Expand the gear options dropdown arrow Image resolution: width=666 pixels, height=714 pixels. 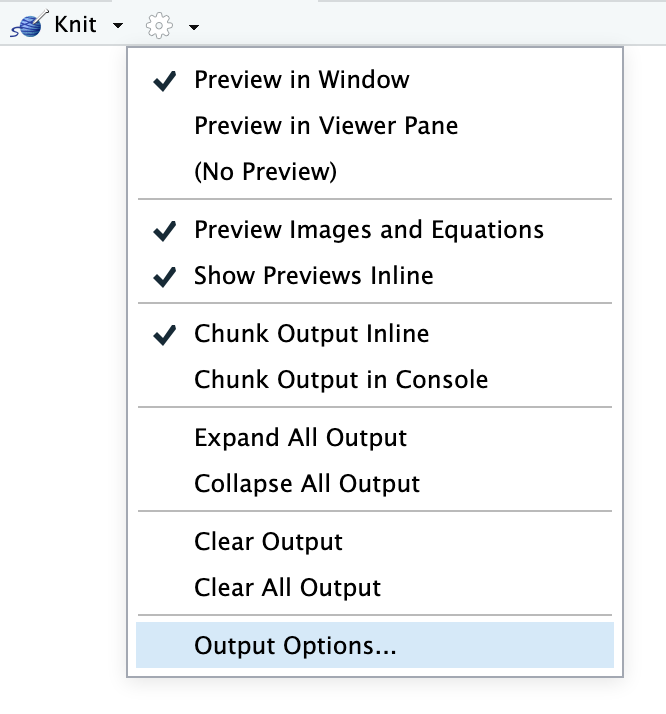[x=193, y=27]
